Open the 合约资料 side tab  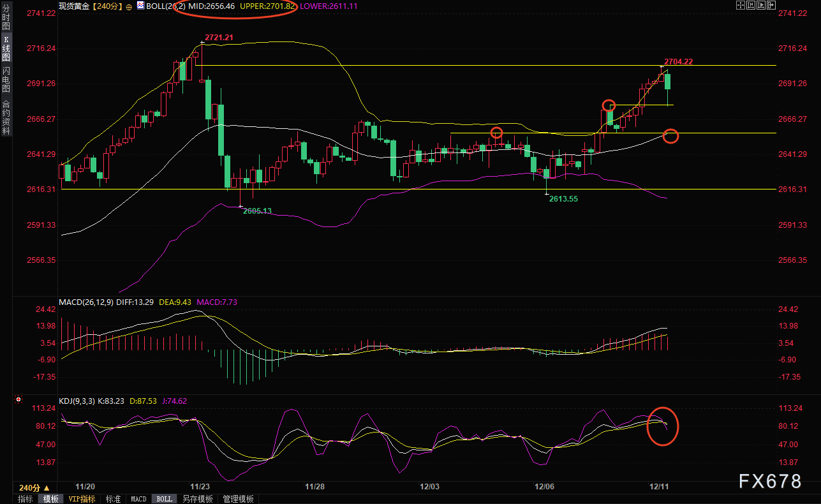pos(6,117)
